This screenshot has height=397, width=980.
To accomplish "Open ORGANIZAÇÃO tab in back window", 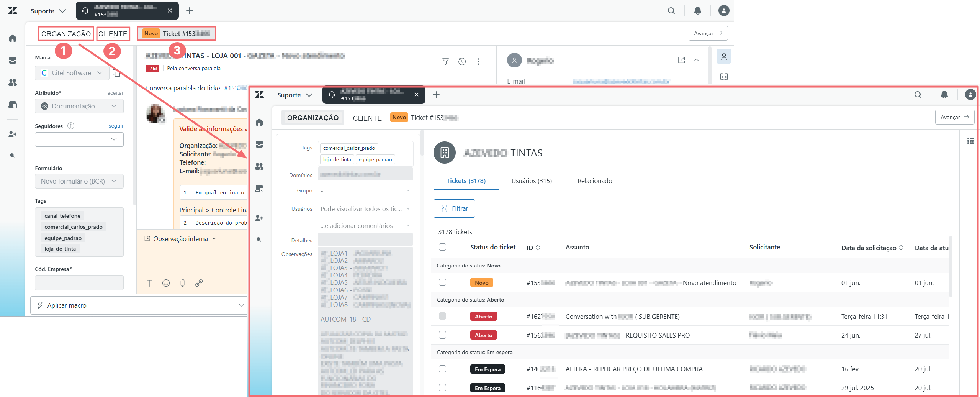I will 66,34.
